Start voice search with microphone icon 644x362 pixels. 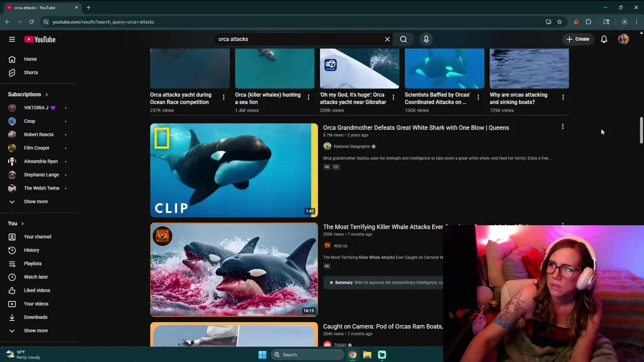click(426, 39)
